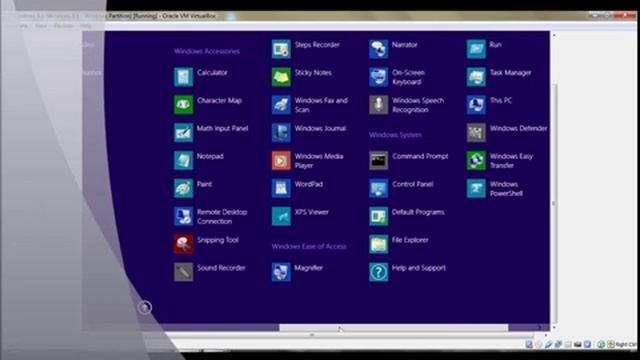Click the 'Calculator' label text
640x360 pixels.
(212, 73)
